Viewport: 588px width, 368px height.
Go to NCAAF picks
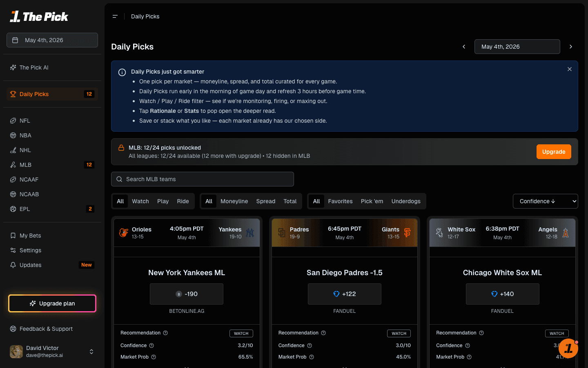click(52, 180)
